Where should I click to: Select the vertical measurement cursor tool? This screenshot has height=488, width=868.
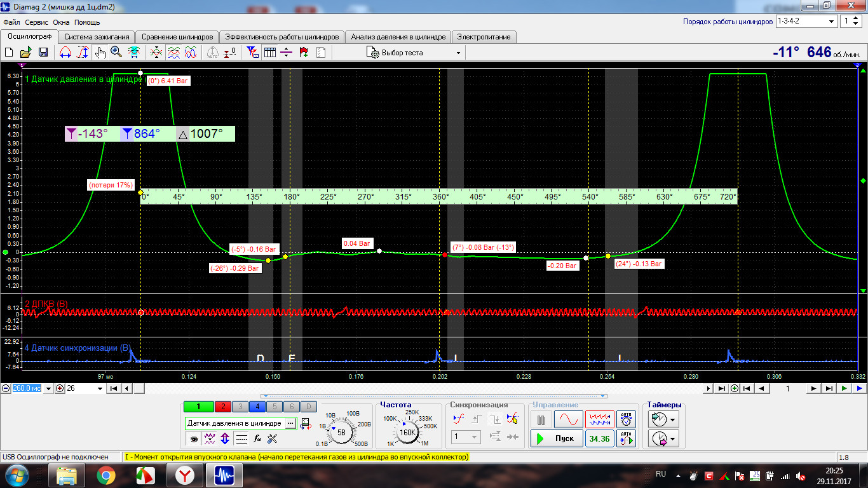[x=82, y=53]
